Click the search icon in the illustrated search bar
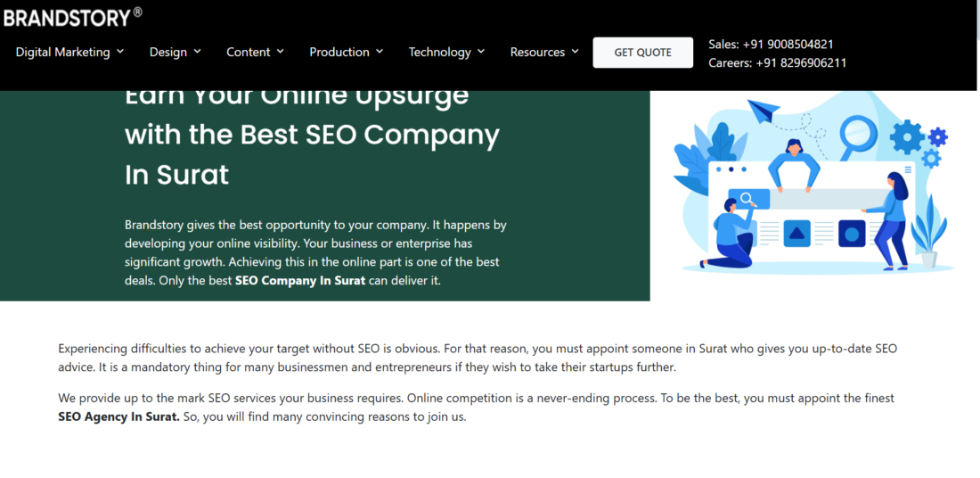980x478 pixels. (748, 199)
